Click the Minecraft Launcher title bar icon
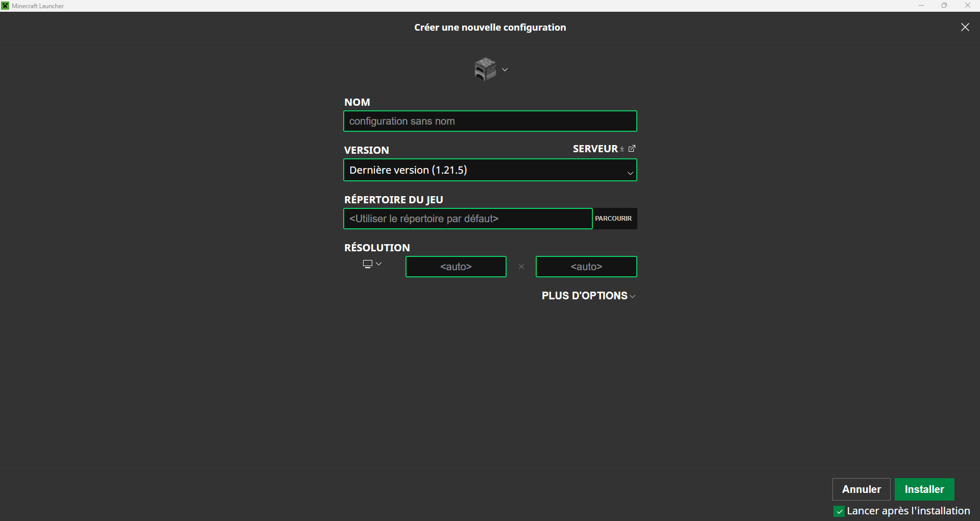Image resolution: width=980 pixels, height=521 pixels. tap(5, 6)
